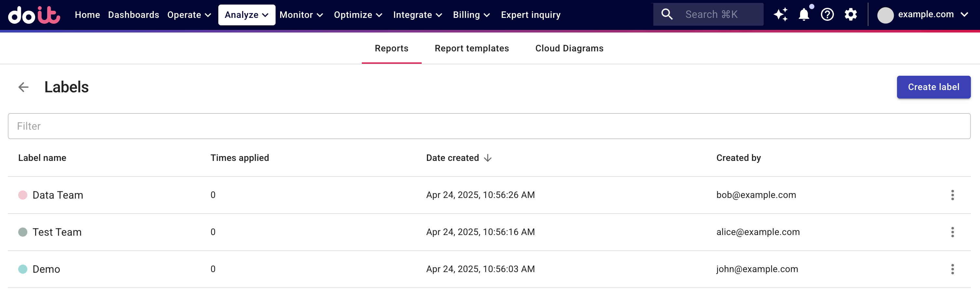
Task: Open the notifications bell
Action: (x=803, y=15)
